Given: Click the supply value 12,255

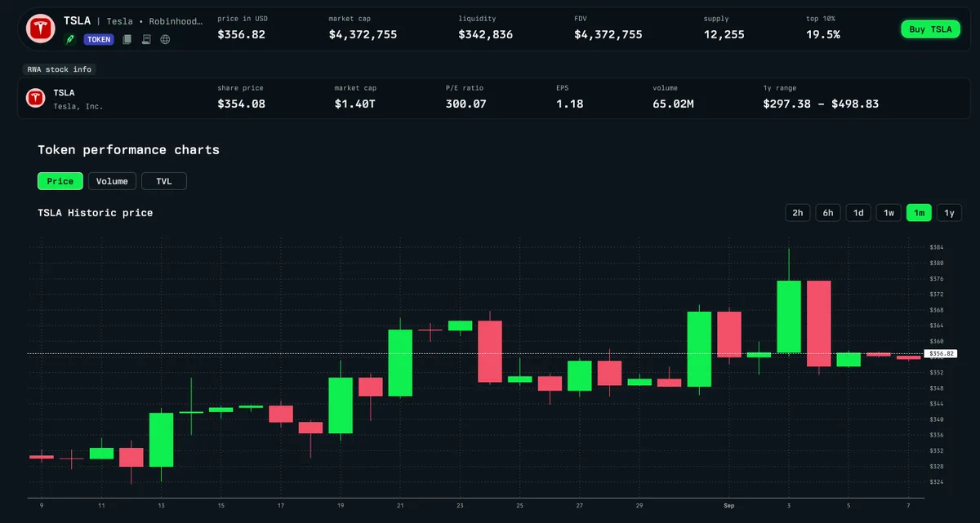Looking at the screenshot, I should (724, 34).
